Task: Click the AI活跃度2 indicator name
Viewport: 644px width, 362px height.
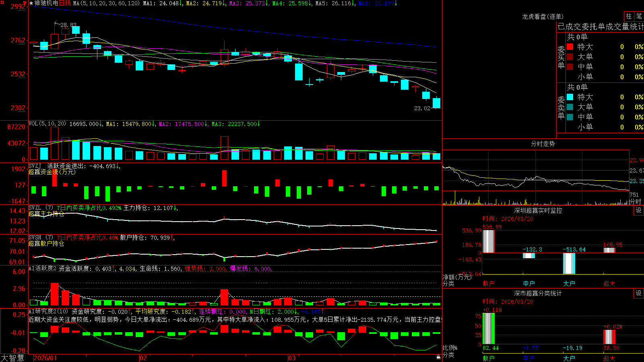Action: pyautogui.click(x=43, y=268)
